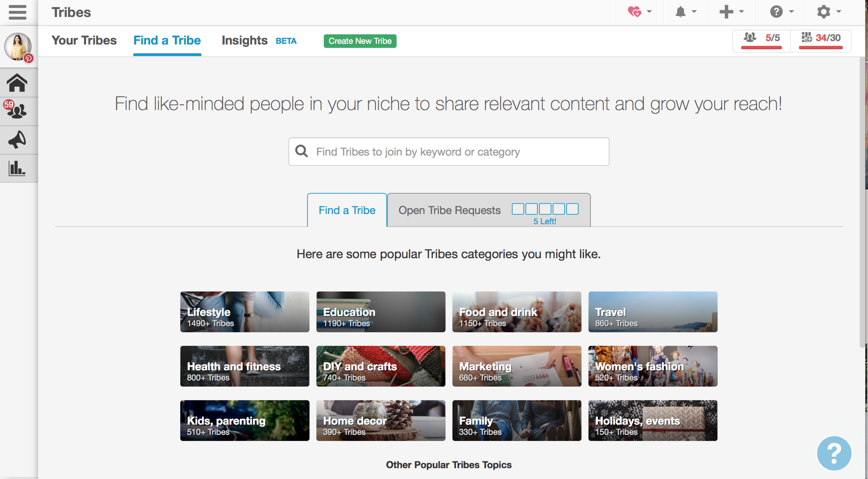
Task: Expand the plus dropdown arrow
Action: 741,12
